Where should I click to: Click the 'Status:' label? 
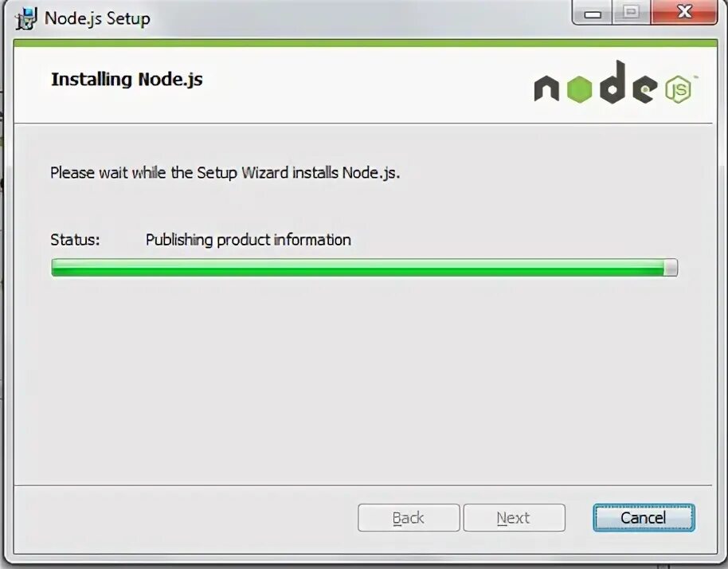75,240
